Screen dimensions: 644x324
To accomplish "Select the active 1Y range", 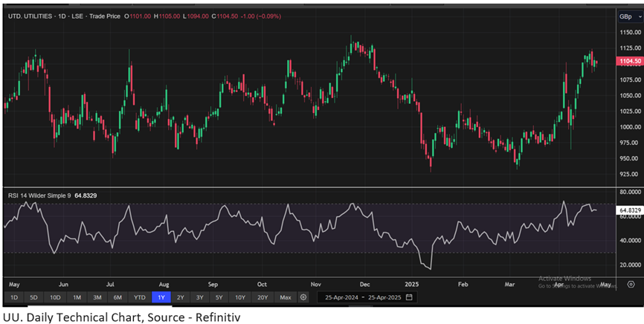I will pyautogui.click(x=161, y=297).
